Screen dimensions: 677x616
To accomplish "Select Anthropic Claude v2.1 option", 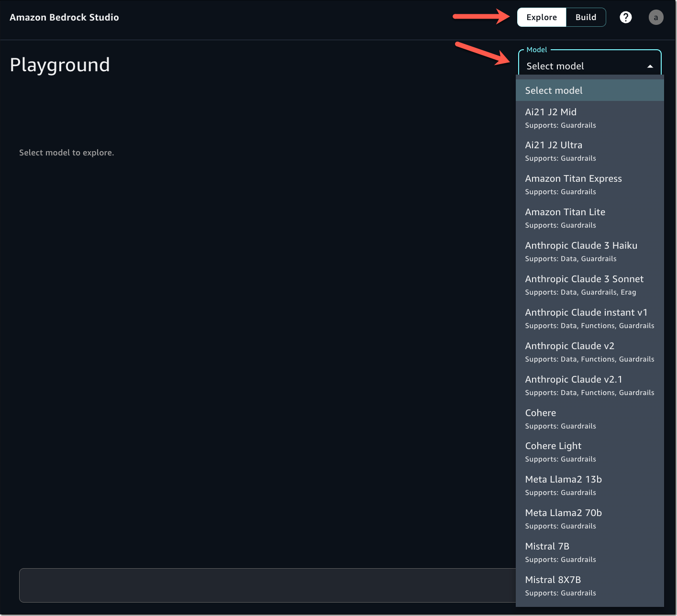I will click(x=589, y=385).
